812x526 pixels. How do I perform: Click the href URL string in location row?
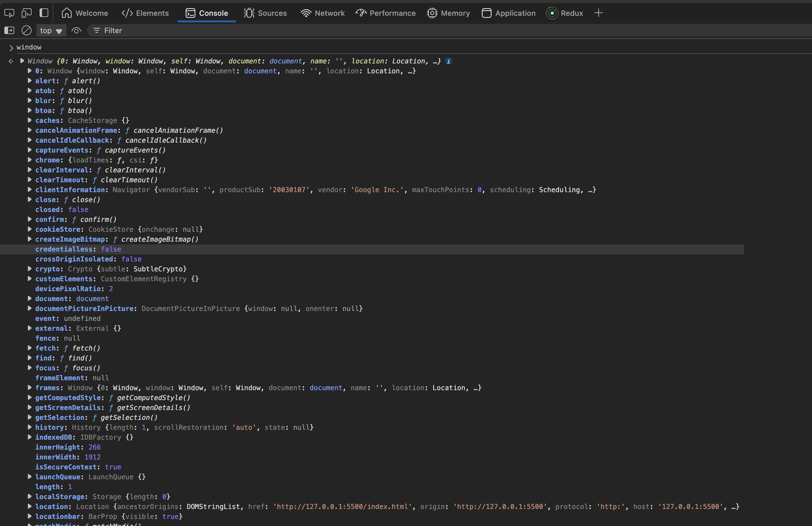point(343,507)
